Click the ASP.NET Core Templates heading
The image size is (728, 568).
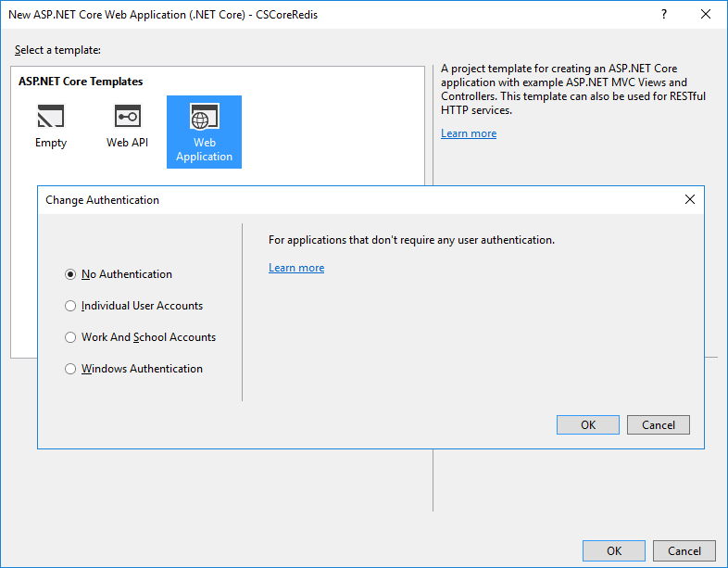pos(81,82)
